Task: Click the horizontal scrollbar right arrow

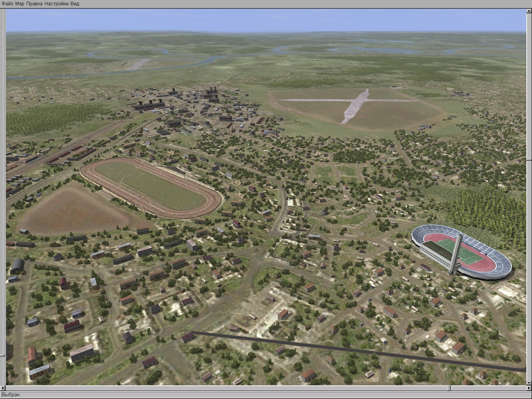Action: tap(529, 388)
